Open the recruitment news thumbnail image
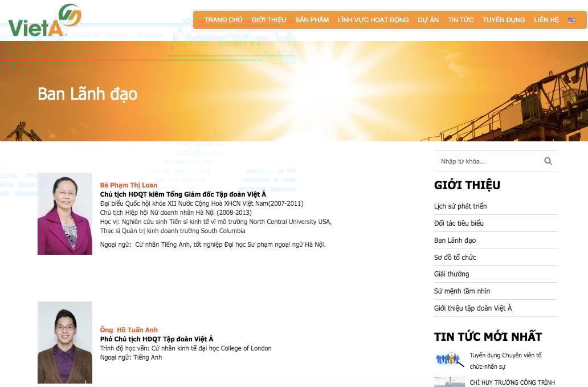Viewport: 588px width, 387px height. coord(449,360)
